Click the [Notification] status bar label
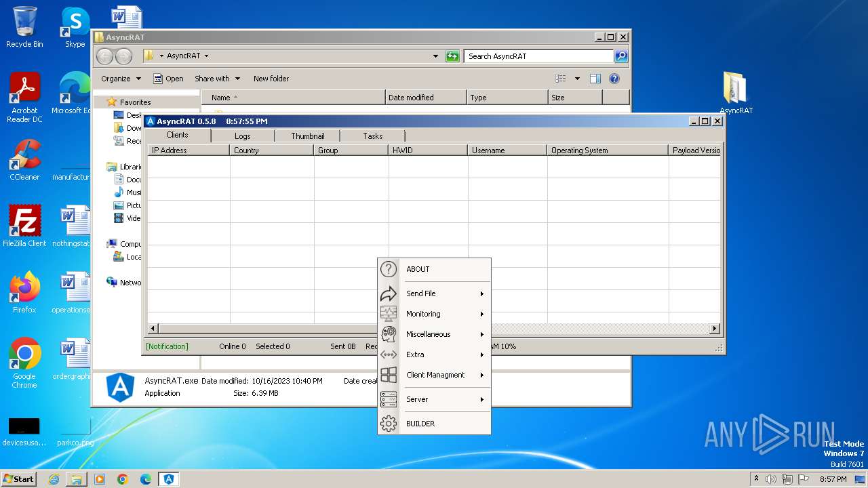This screenshot has height=488, width=868. 167,346
